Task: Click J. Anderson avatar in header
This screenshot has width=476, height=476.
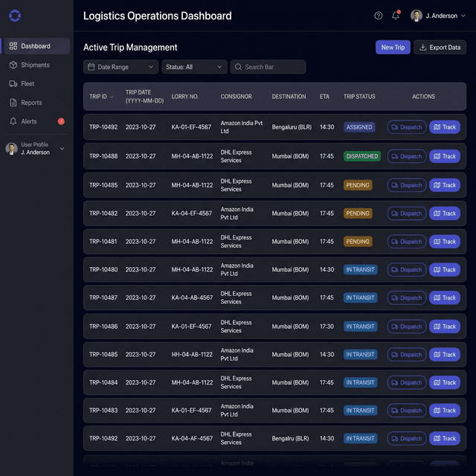Action: click(x=416, y=16)
